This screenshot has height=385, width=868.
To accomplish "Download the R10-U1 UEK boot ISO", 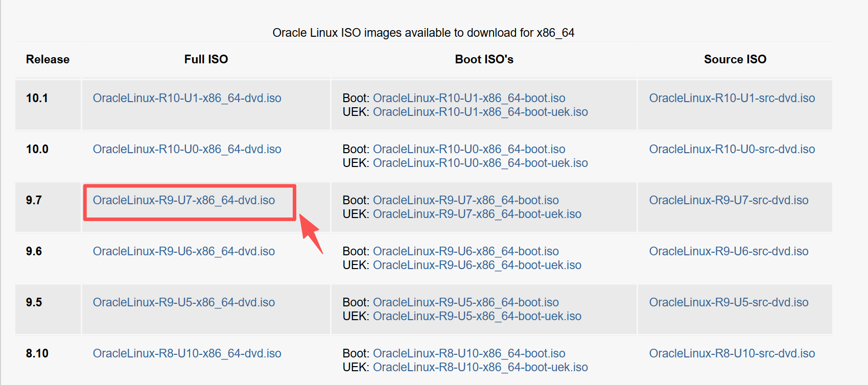I will (480, 111).
